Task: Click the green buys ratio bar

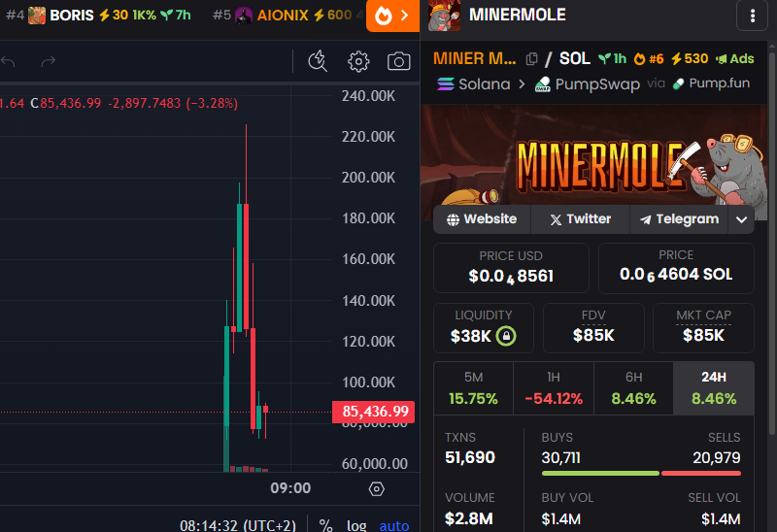Action: click(x=600, y=474)
